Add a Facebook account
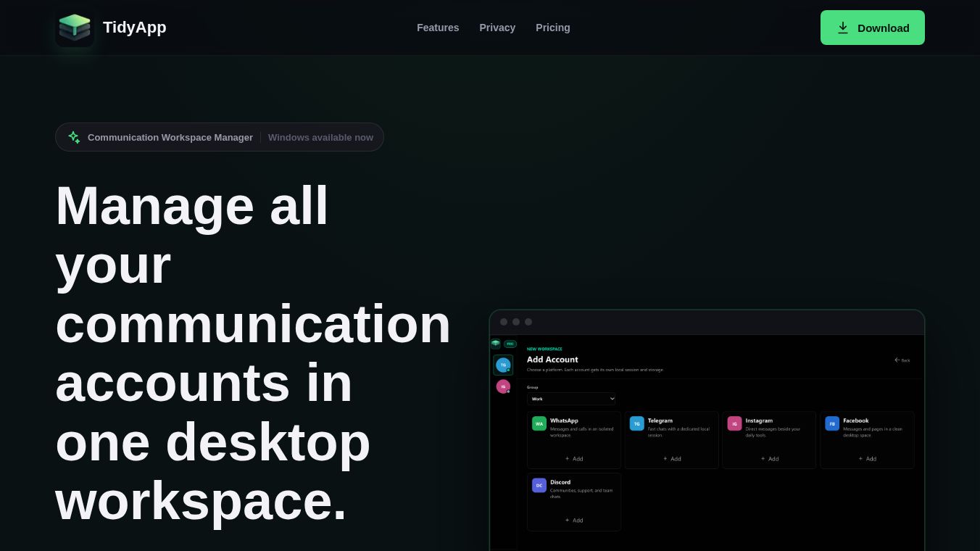This screenshot has height=551, width=980. pos(868,458)
